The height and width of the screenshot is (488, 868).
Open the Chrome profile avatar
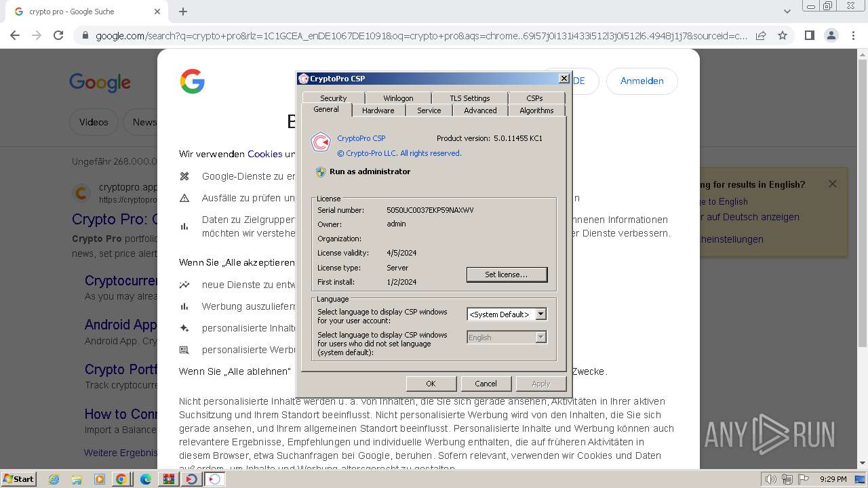tap(831, 35)
